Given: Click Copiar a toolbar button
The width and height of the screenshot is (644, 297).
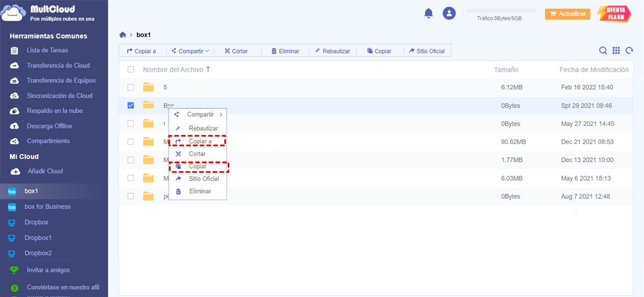Looking at the screenshot, I should [x=141, y=51].
